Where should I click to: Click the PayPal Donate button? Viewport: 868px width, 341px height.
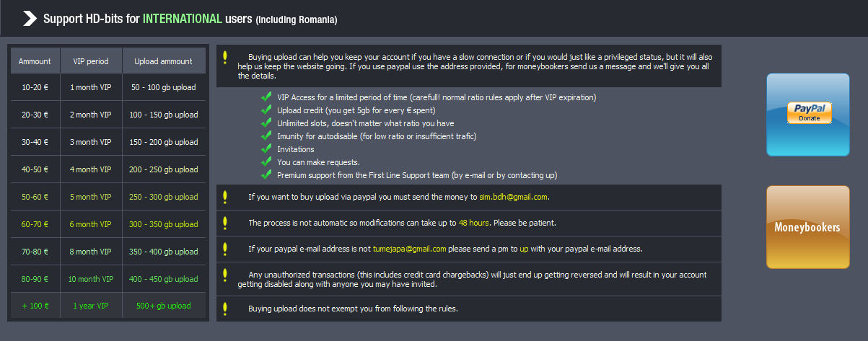[808, 112]
